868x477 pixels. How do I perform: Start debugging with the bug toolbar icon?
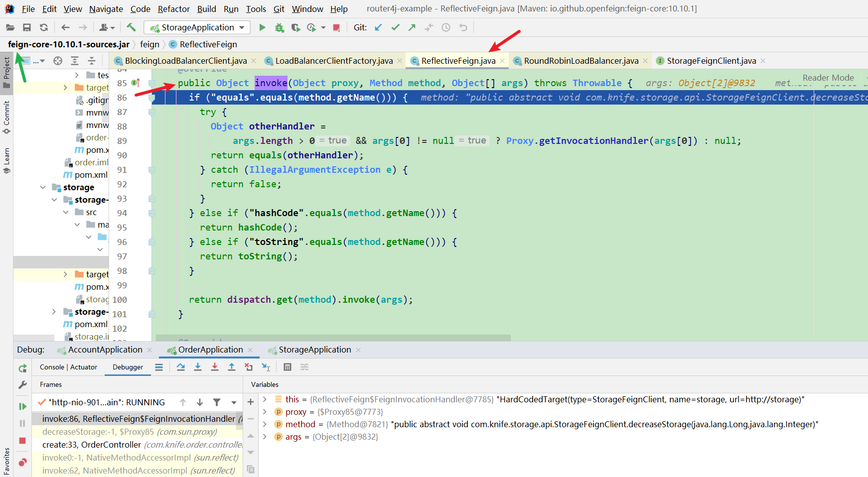(x=279, y=27)
